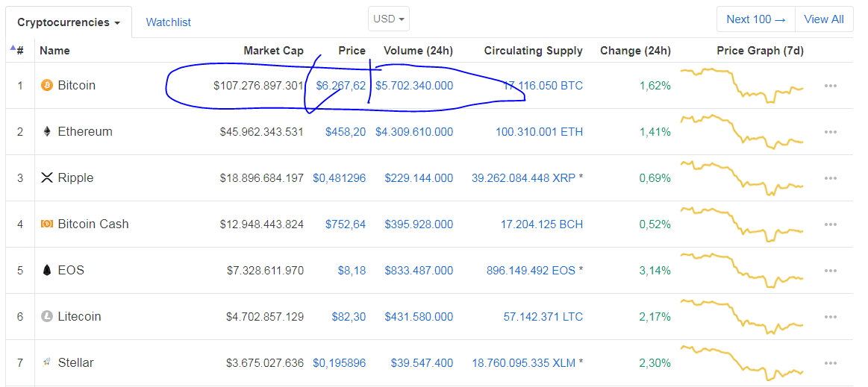Click Ethereum market cap $45.962.343.531
This screenshot has height=387, width=868.
[x=261, y=131]
